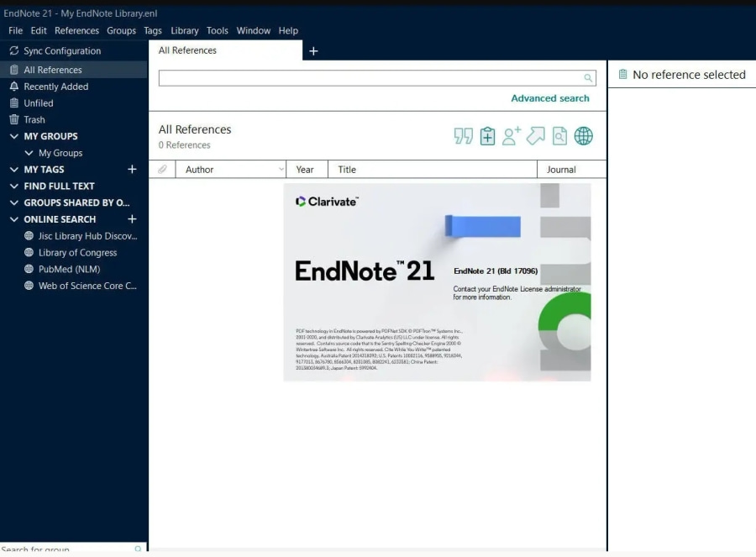
Task: Collapse the ONLINE SEARCH section
Action: (13, 219)
